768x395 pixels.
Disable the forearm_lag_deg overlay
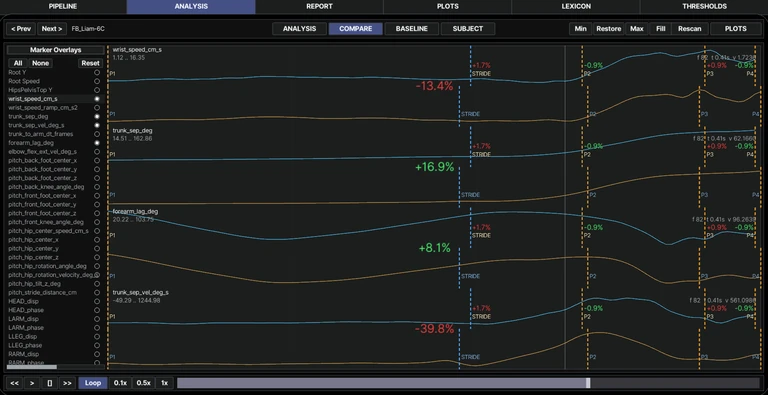97,143
